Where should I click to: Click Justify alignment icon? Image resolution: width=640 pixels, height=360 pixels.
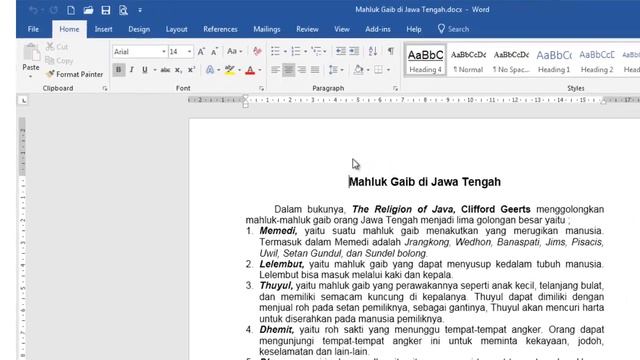click(x=315, y=70)
